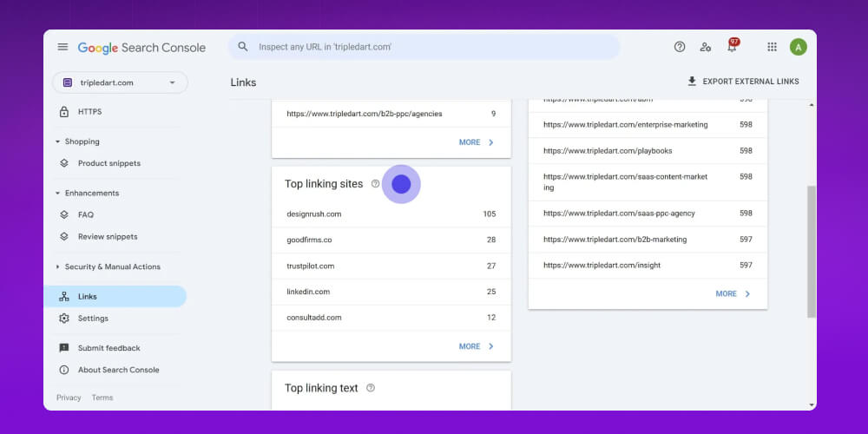Open the Review snippets report
The height and width of the screenshot is (434, 868).
(107, 236)
